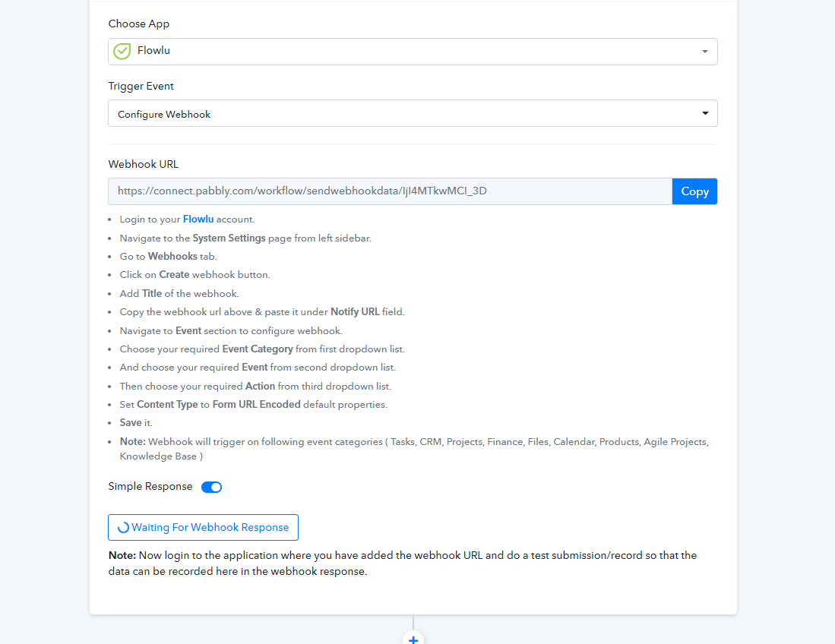835x644 pixels.
Task: Copy the webhook URL with the Copy button
Action: pos(694,191)
